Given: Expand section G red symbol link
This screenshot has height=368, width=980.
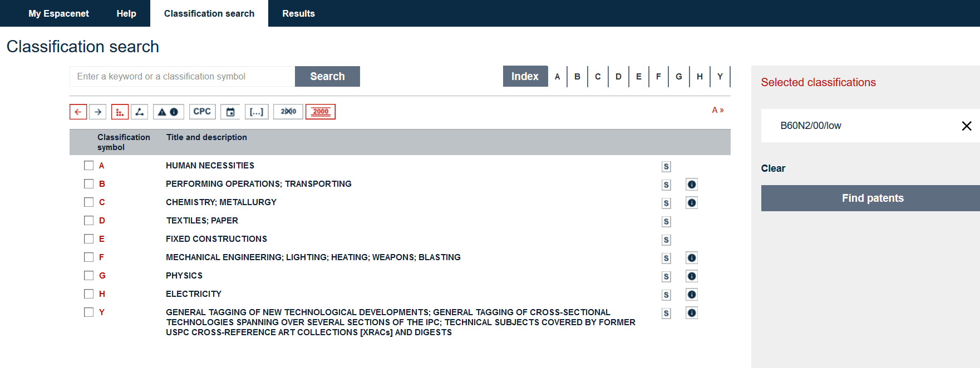Looking at the screenshot, I should [x=102, y=276].
